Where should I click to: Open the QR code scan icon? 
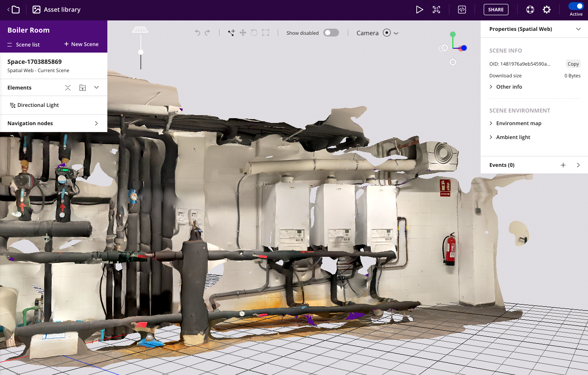point(436,10)
